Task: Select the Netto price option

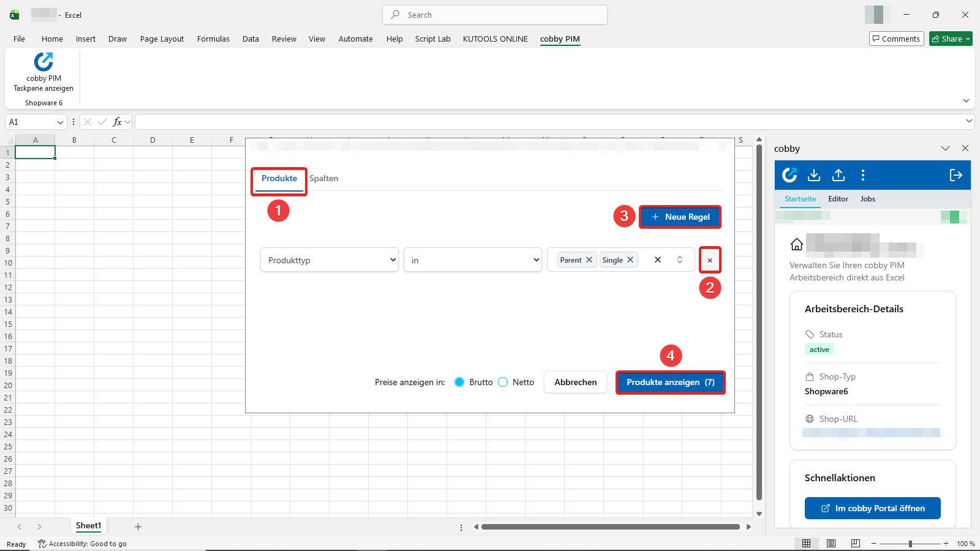Action: tap(503, 382)
